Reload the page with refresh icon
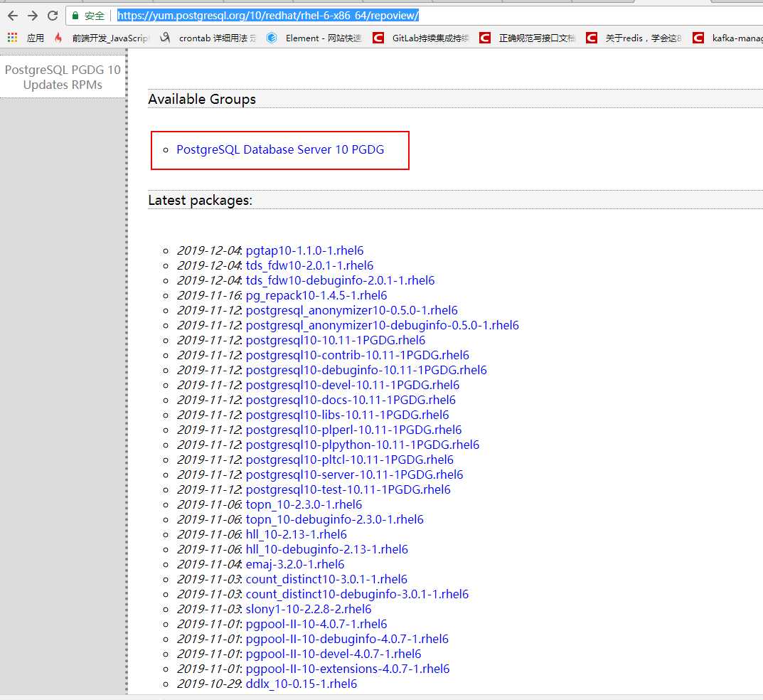 (53, 16)
